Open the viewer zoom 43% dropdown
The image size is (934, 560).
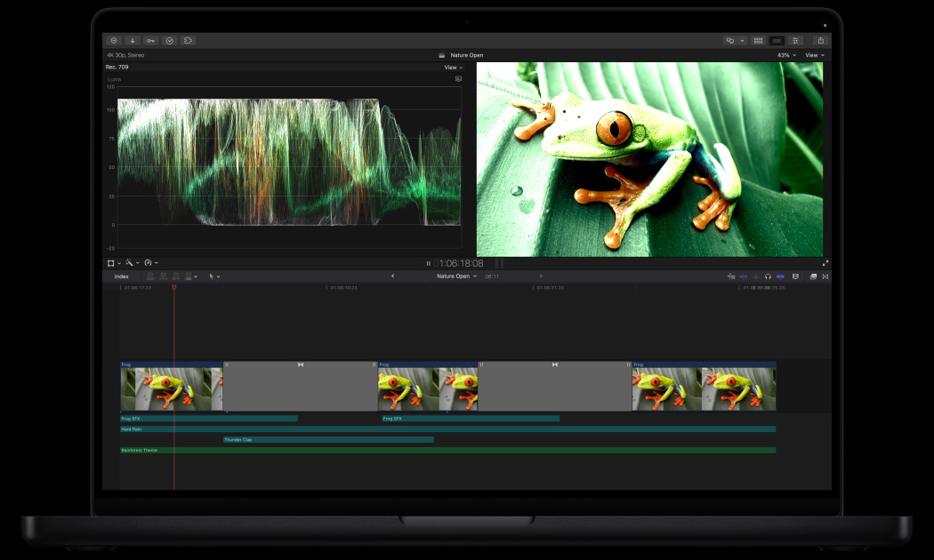click(x=786, y=55)
